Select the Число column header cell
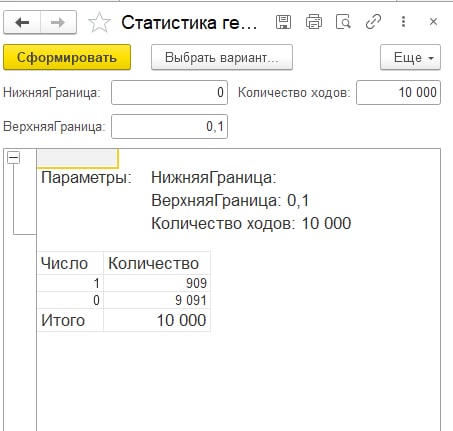The image size is (453, 431). [70, 263]
